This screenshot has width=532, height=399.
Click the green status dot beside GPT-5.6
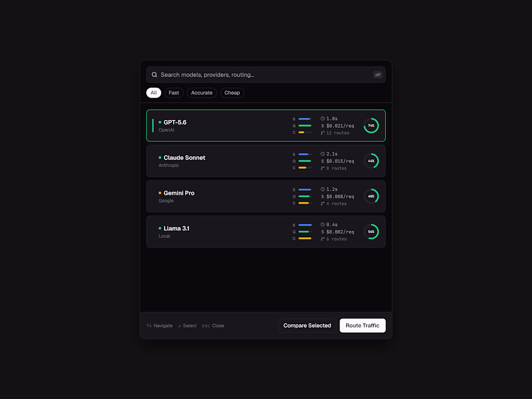click(x=160, y=122)
